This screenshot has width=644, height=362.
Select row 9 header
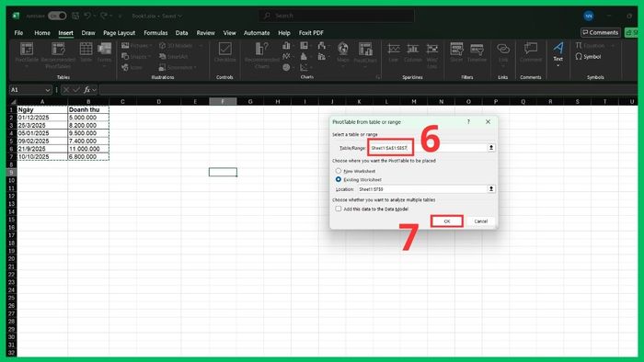point(11,172)
